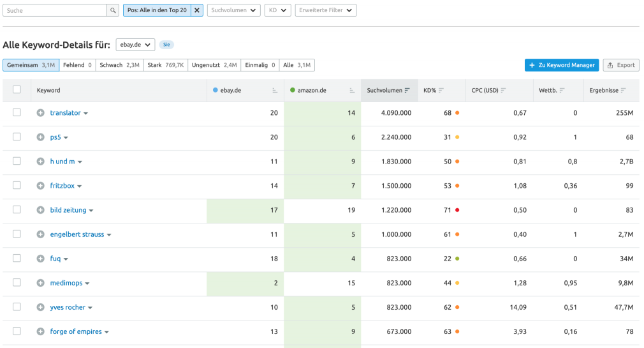Switch to the Ungenutzt tab
644x348 pixels.
(214, 65)
